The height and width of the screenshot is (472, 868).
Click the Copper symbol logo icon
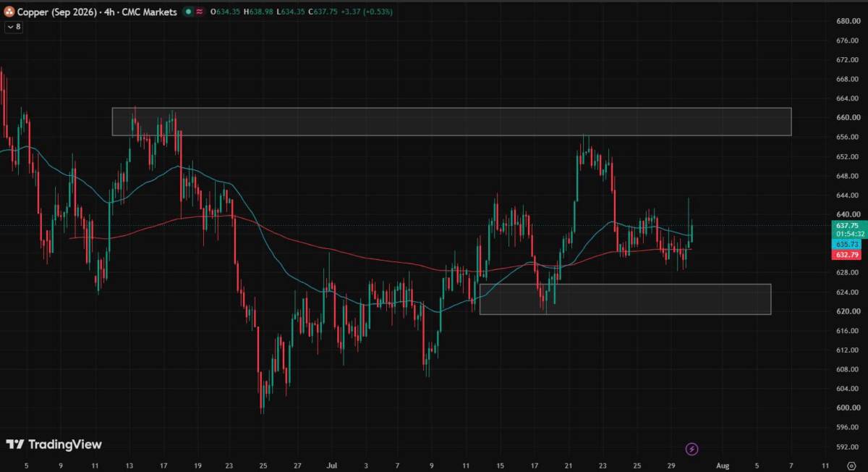click(10, 12)
